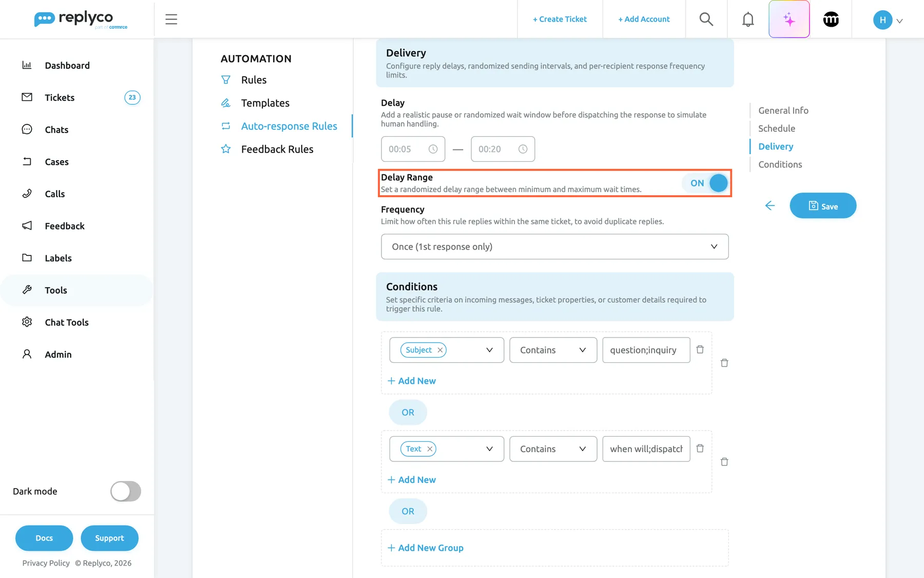Open Rules under Automation
Image resolution: width=924 pixels, height=578 pixels.
pyautogui.click(x=254, y=80)
